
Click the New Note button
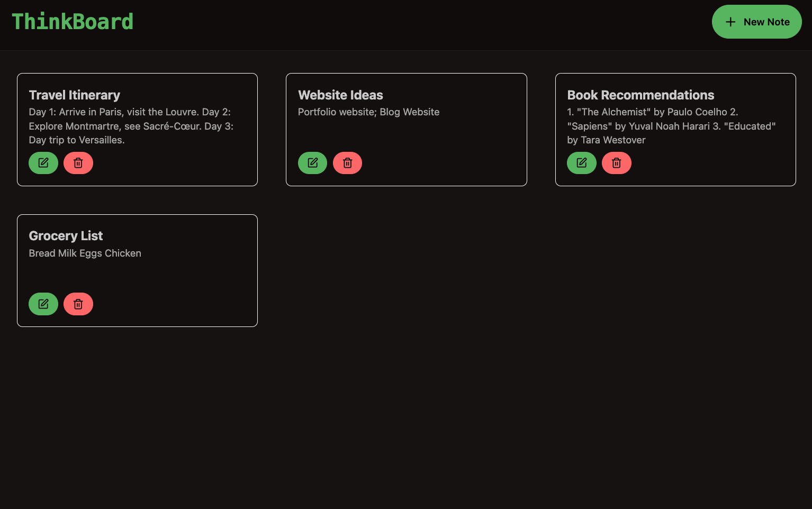pyautogui.click(x=756, y=22)
